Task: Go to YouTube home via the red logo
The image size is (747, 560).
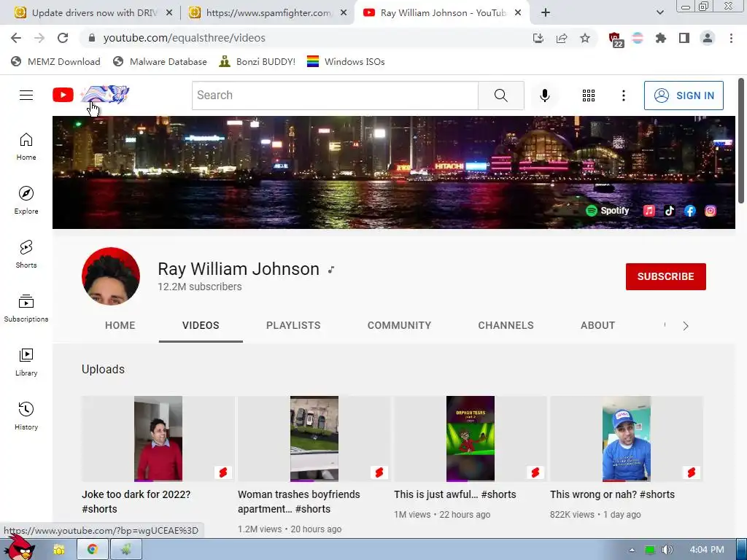Action: [63, 95]
